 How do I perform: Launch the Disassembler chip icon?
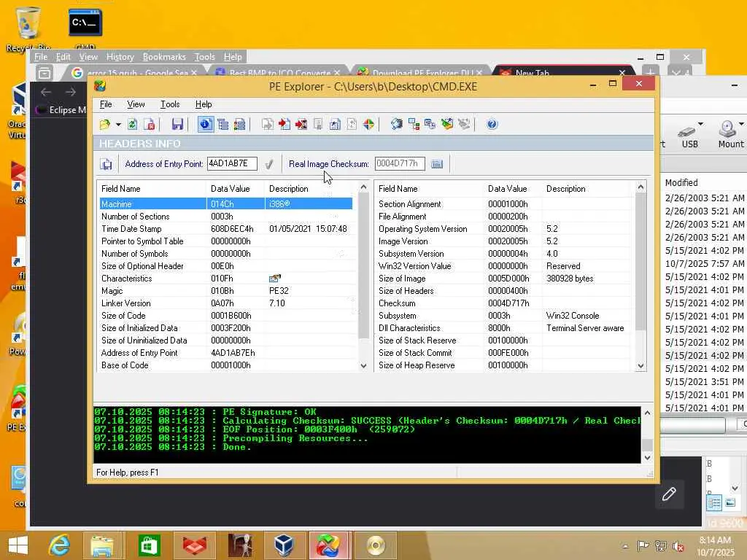pyautogui.click(x=396, y=125)
